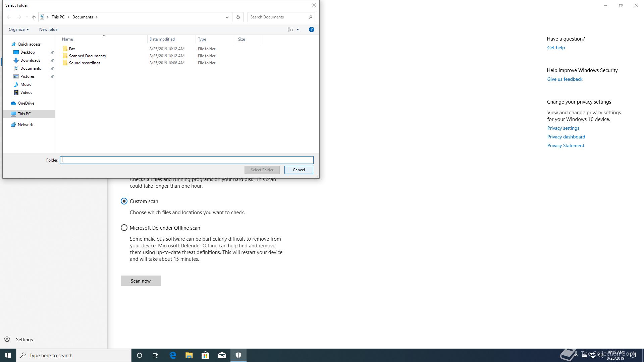The image size is (644, 362).
Task: Select OneDrive in navigation pane
Action: click(x=26, y=103)
